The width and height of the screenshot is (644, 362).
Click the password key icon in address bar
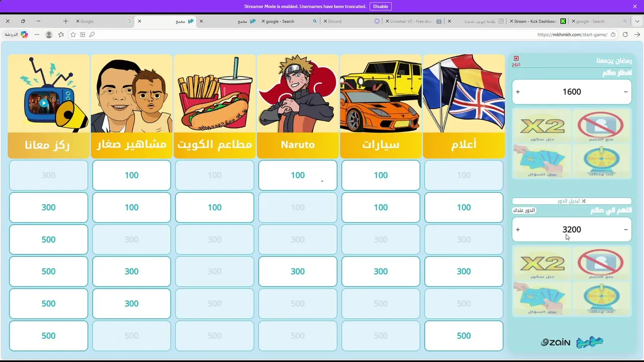pos(92,35)
